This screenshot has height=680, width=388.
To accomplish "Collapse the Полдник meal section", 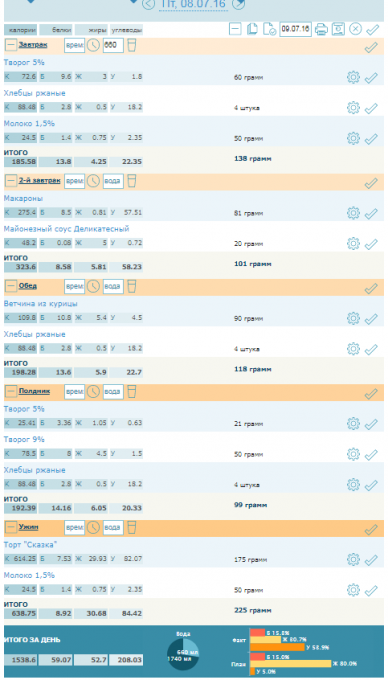I will (11, 392).
